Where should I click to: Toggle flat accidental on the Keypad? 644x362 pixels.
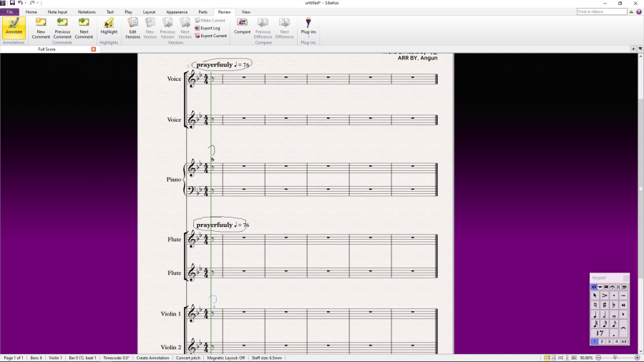click(614, 305)
